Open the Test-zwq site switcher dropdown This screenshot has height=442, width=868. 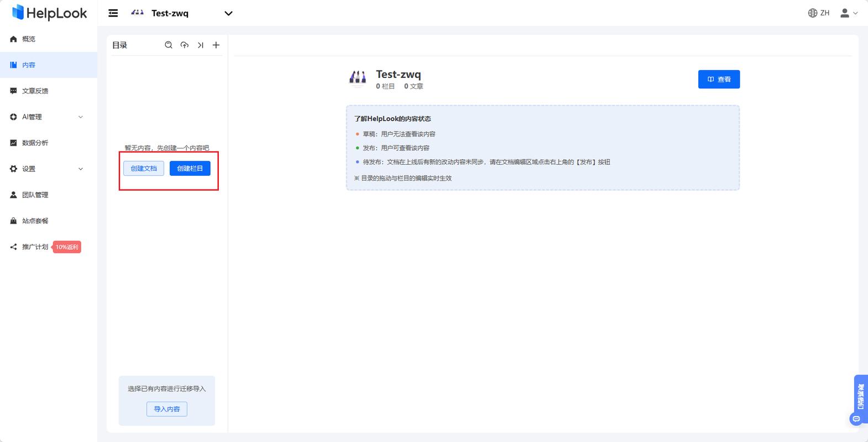(x=228, y=13)
